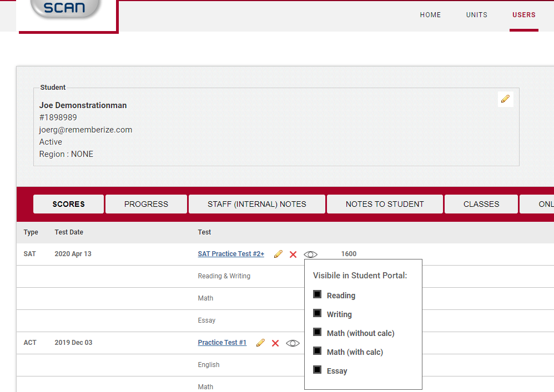Open UNITS in top navigation

(x=477, y=15)
